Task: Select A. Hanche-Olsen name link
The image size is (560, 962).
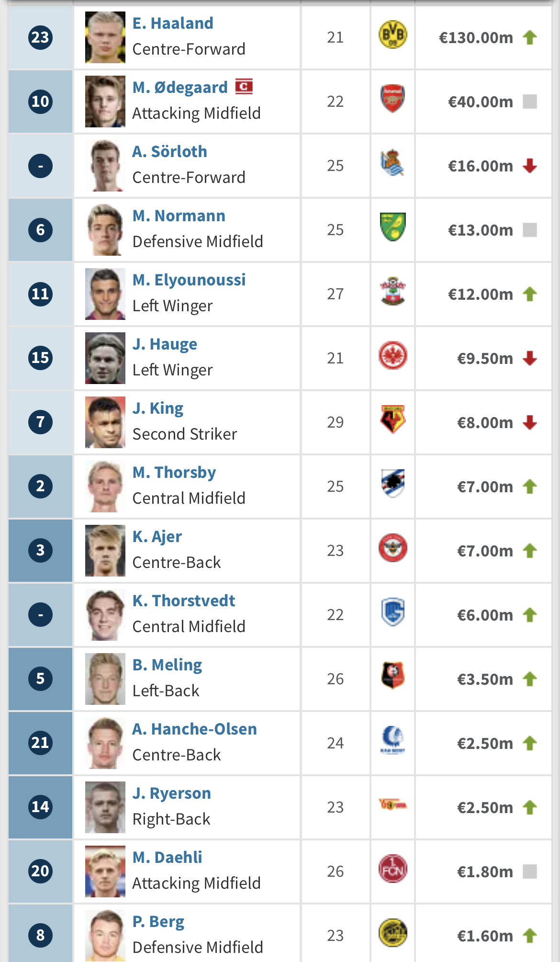Action: (x=195, y=729)
